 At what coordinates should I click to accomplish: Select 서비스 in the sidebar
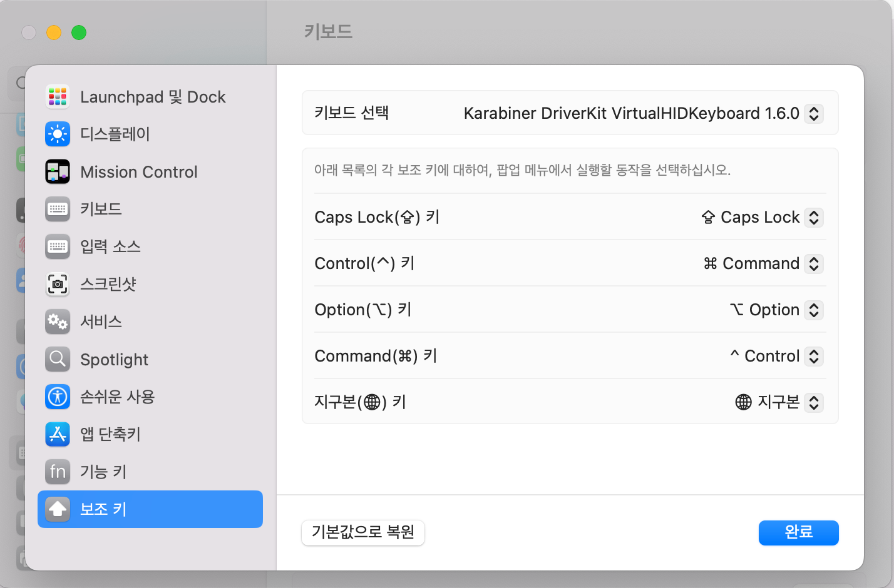[x=150, y=322]
